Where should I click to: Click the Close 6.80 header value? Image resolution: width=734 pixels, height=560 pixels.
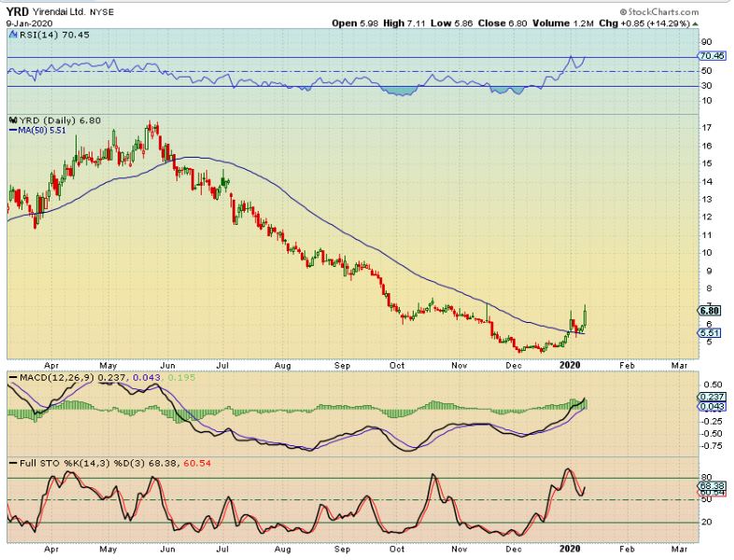[502, 23]
